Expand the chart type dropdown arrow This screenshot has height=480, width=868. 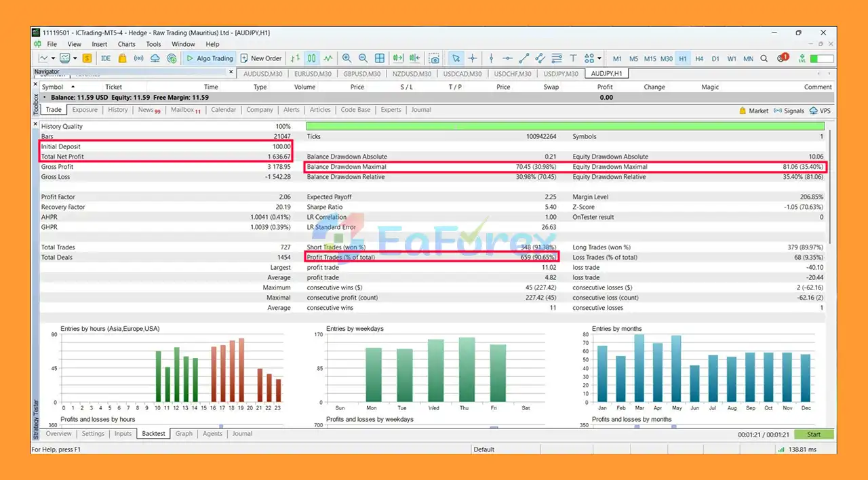point(54,58)
